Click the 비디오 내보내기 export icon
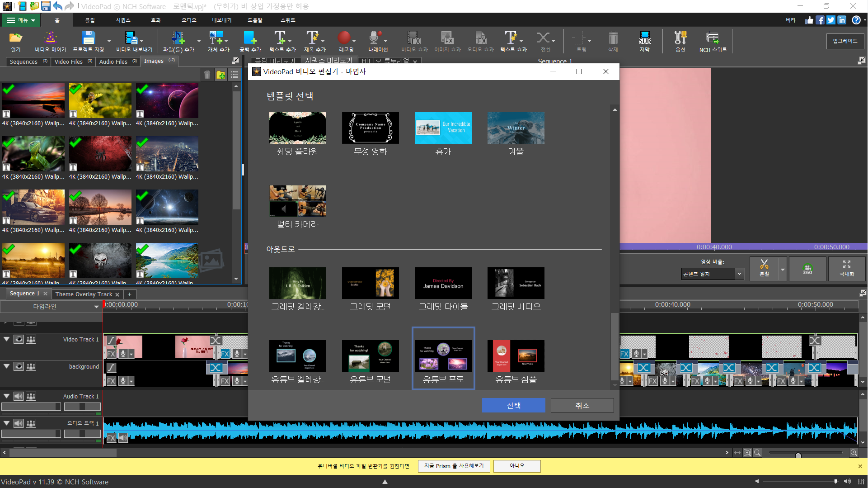 pyautogui.click(x=134, y=42)
